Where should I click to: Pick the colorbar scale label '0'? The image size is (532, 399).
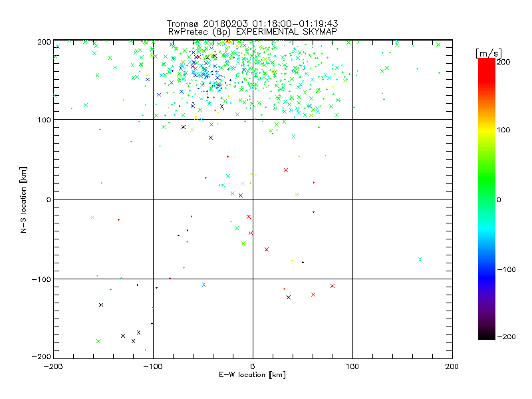[499, 199]
